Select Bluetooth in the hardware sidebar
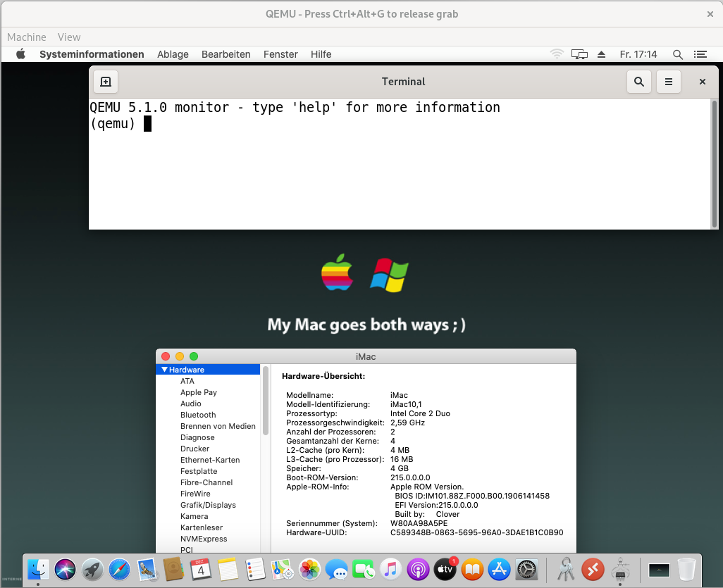723x588 pixels. click(198, 415)
